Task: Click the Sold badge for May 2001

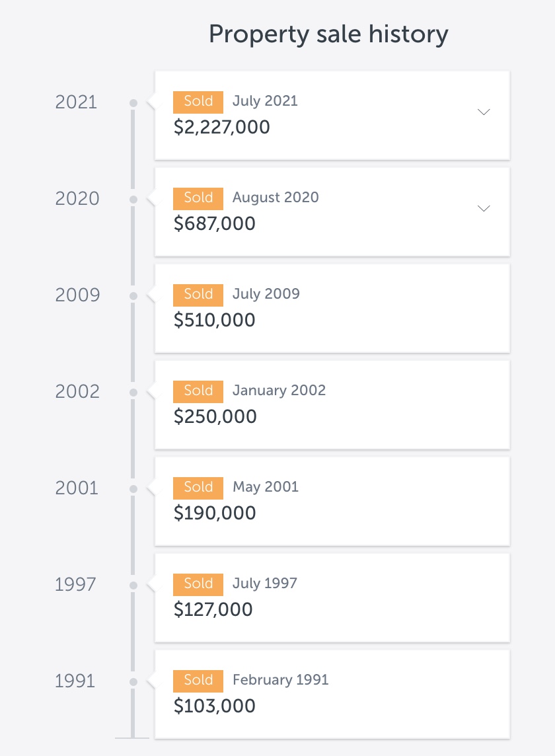Action: (198, 488)
